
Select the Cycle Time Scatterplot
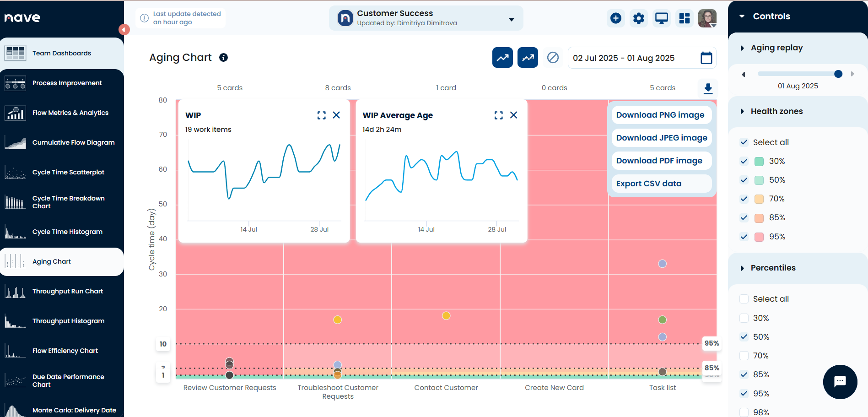(68, 172)
